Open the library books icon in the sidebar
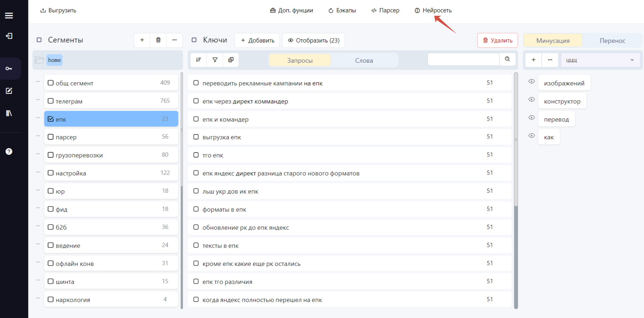The height and width of the screenshot is (318, 644). coord(9,113)
